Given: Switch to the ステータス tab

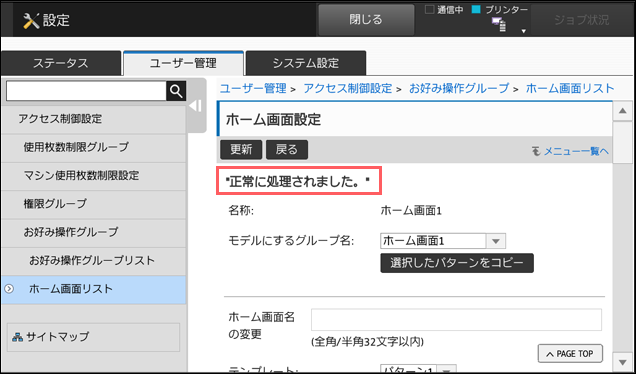Looking at the screenshot, I should (61, 63).
